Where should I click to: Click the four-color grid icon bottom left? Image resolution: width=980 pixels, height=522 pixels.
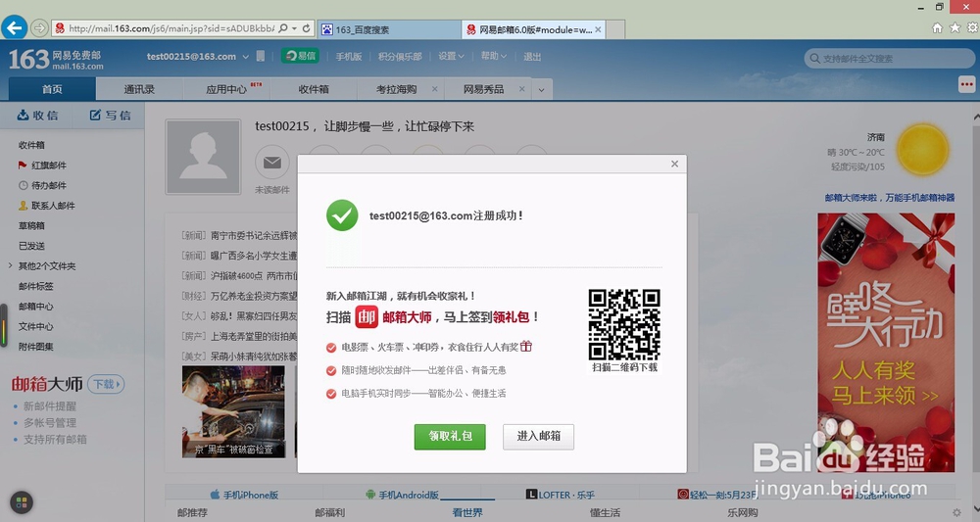tap(22, 502)
